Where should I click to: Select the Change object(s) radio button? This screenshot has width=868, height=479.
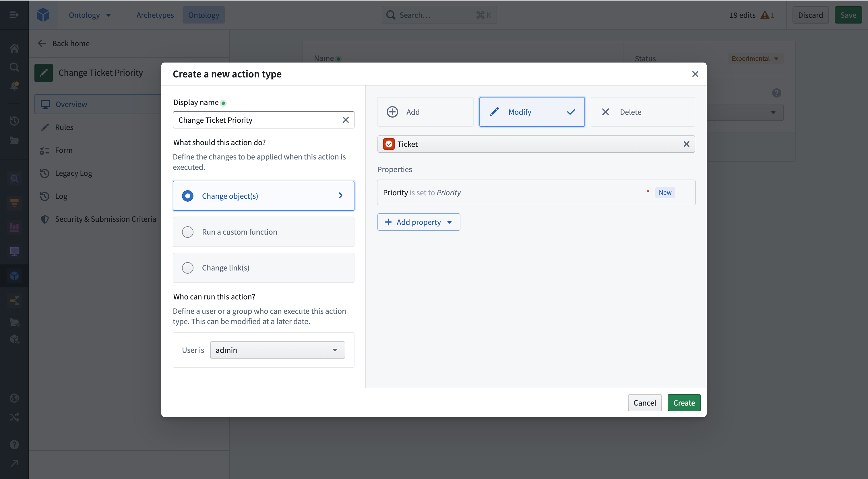pyautogui.click(x=187, y=195)
